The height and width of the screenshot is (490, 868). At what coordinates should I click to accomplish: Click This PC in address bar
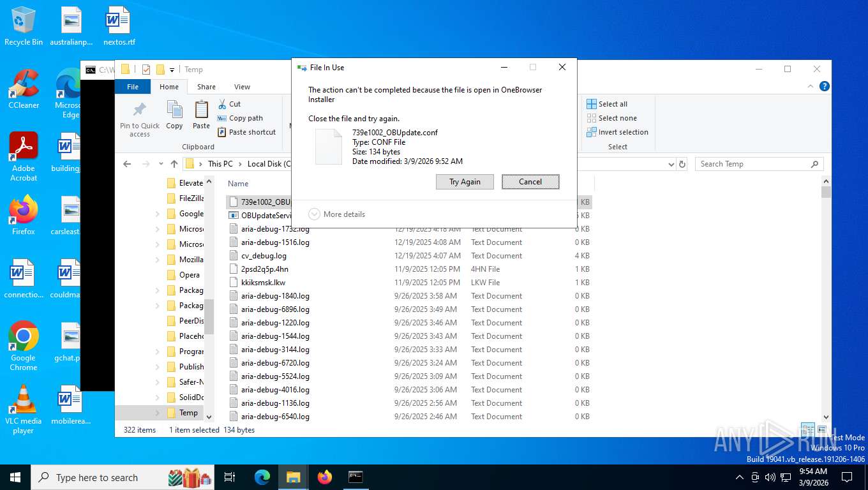(220, 164)
